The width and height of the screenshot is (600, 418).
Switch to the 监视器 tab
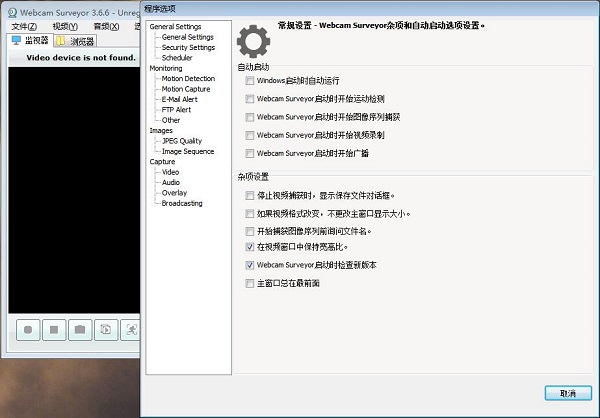click(30, 41)
